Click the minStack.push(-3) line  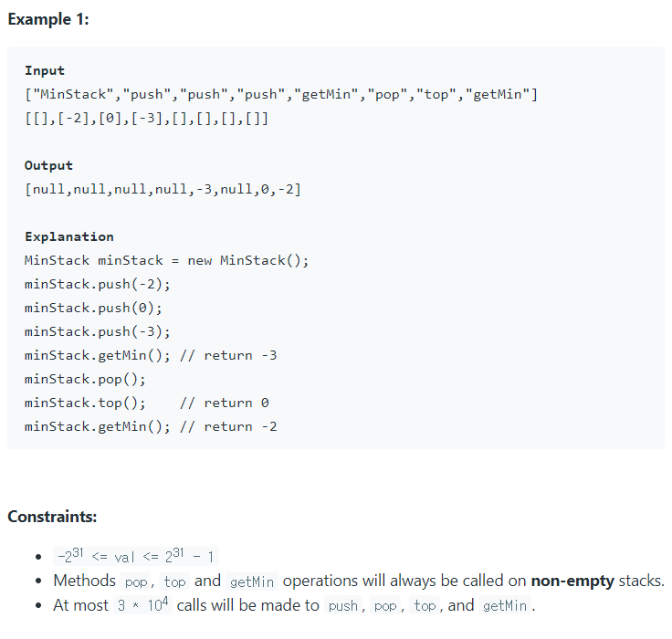click(98, 331)
